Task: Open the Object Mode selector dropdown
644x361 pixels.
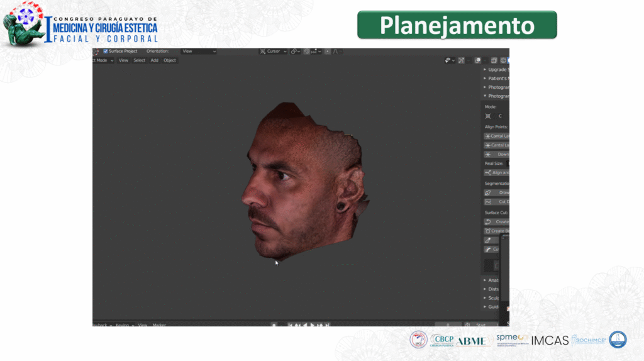Action: pyautogui.click(x=103, y=60)
